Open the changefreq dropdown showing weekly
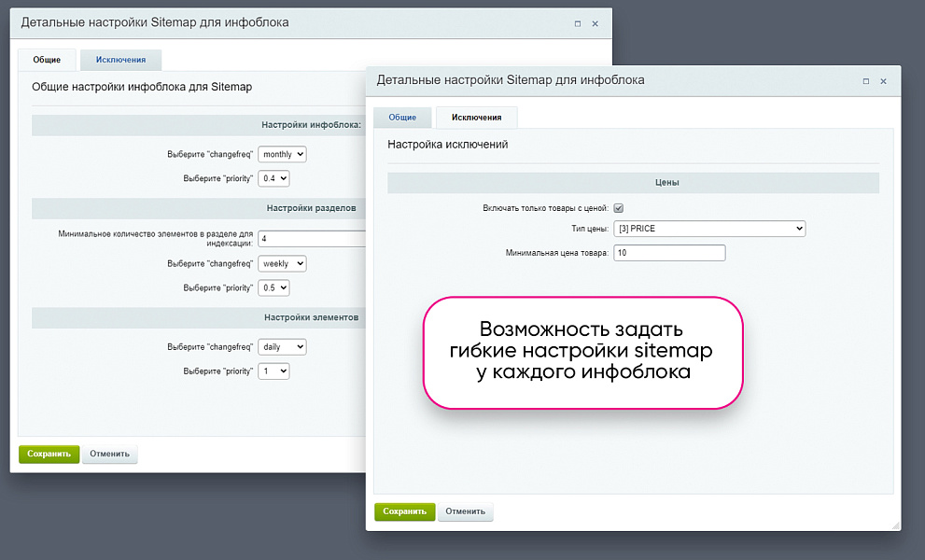 pyautogui.click(x=282, y=263)
